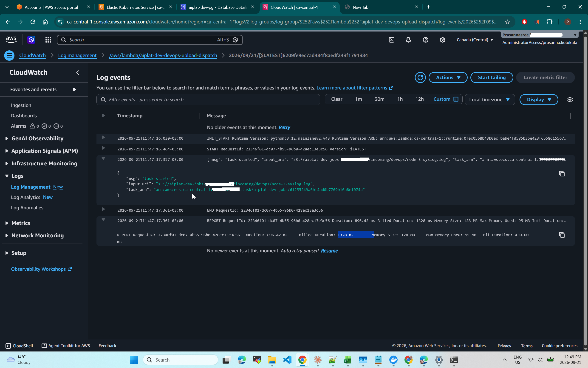588x368 pixels.
Task: Open Cookie preferences in the footer
Action: pyautogui.click(x=560, y=346)
